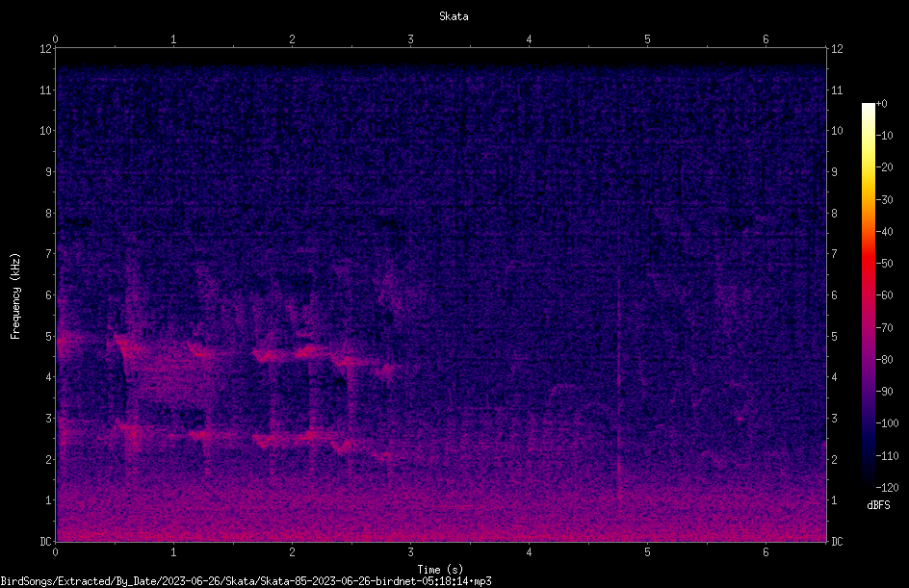
Task: Click the '3' second label on bottom time axis
Action: pos(410,552)
